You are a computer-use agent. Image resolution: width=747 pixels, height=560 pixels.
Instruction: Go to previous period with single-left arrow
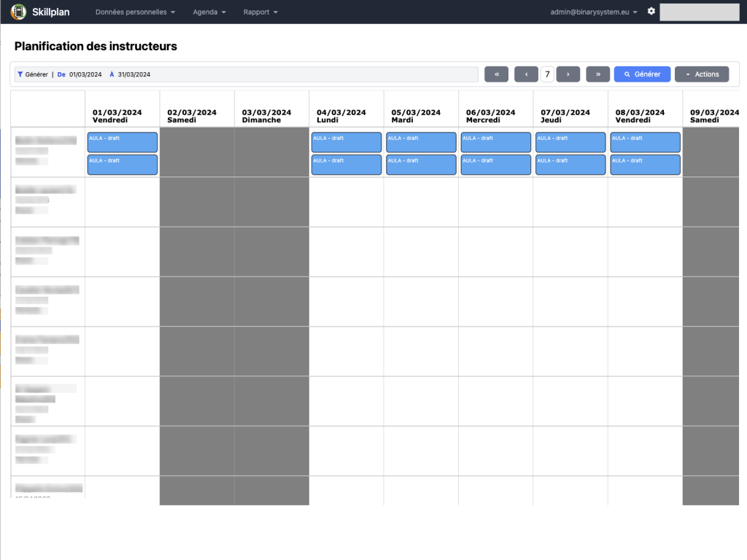click(526, 74)
